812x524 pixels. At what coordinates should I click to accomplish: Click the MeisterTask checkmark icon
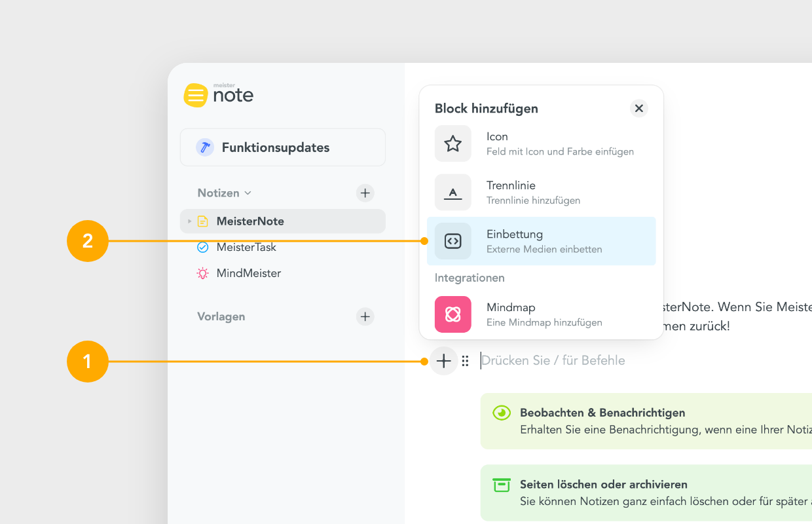[x=203, y=247]
